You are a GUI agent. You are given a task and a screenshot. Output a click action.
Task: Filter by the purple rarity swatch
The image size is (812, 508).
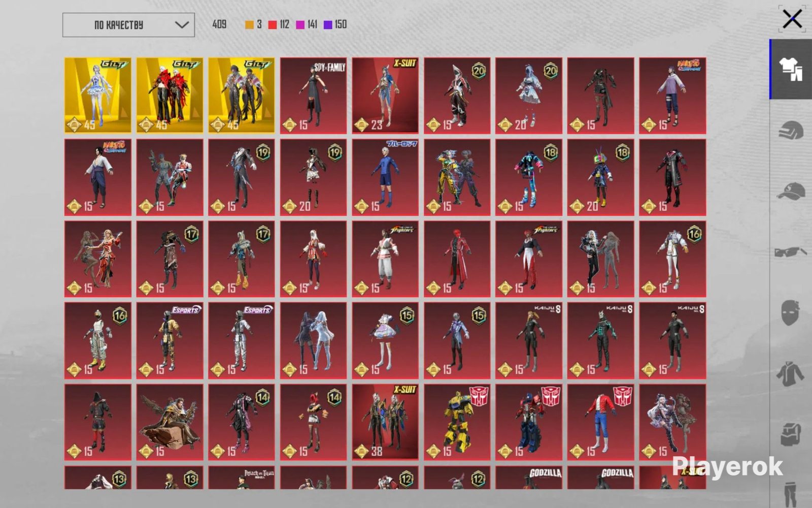click(328, 25)
